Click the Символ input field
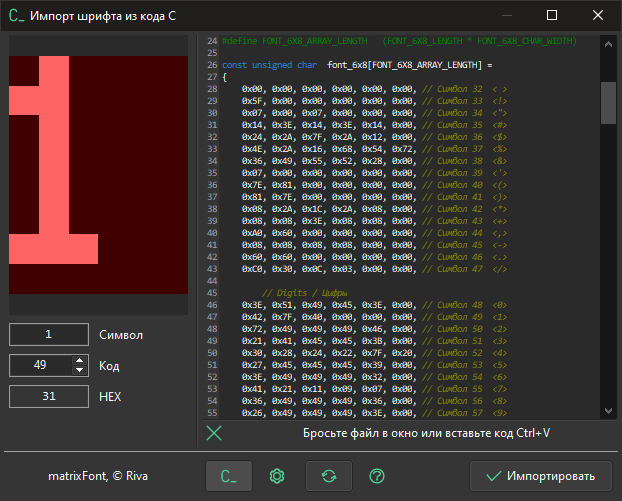622x501 pixels. [x=48, y=335]
